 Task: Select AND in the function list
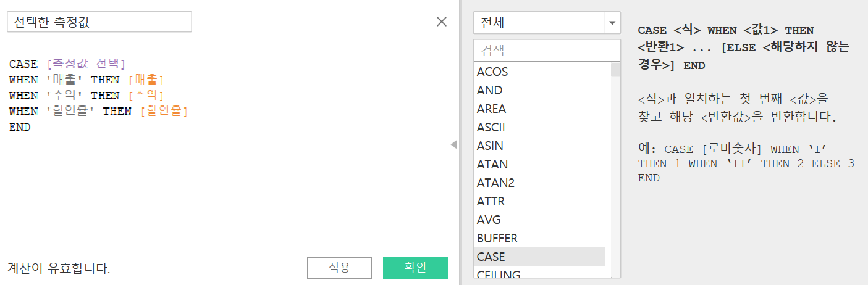(x=541, y=90)
